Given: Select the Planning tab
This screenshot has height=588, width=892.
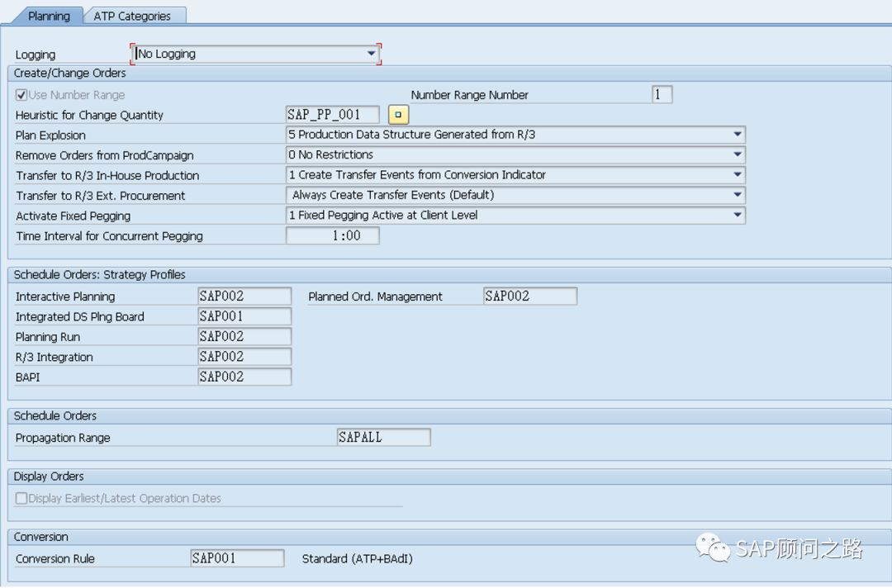Looking at the screenshot, I should (49, 16).
